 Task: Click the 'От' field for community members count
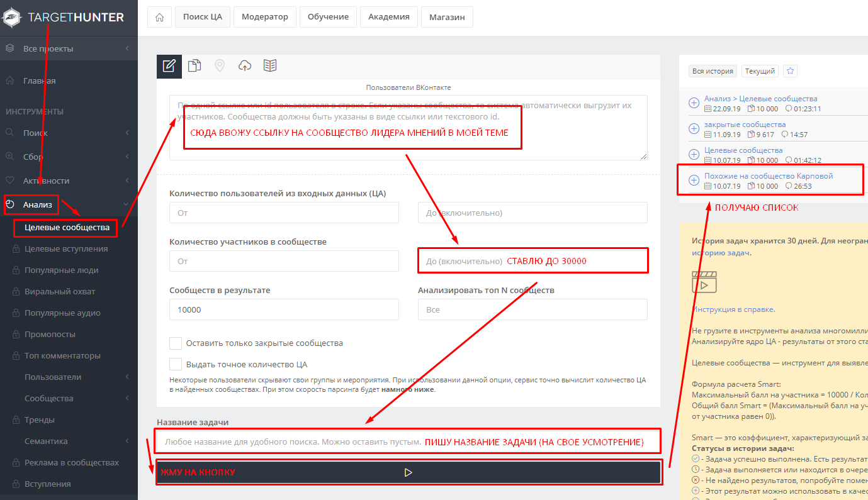(x=284, y=261)
